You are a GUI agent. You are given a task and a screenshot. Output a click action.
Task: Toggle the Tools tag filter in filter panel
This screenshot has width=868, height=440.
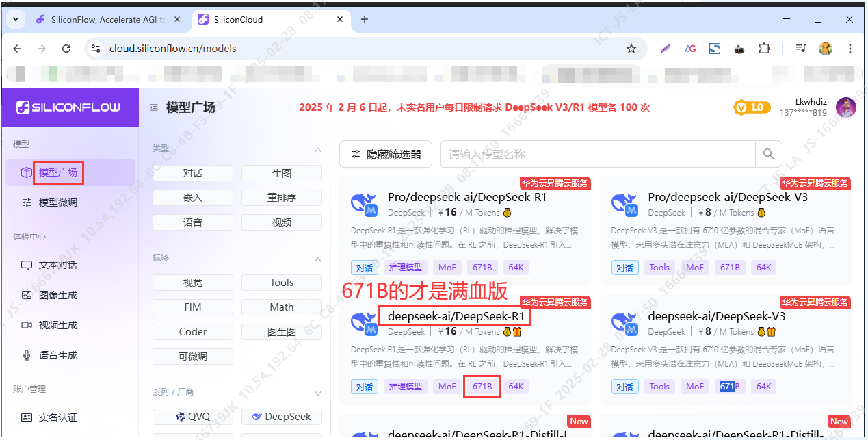(x=282, y=283)
